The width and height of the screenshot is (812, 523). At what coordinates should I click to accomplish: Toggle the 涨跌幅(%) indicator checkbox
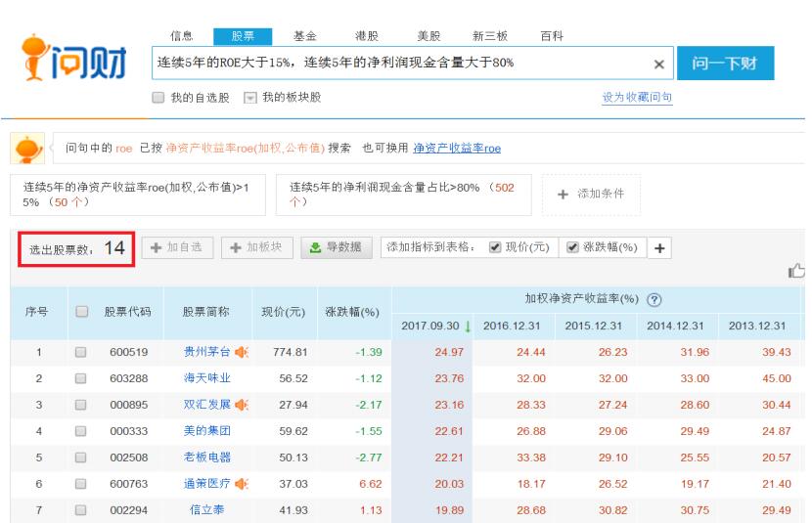[572, 247]
